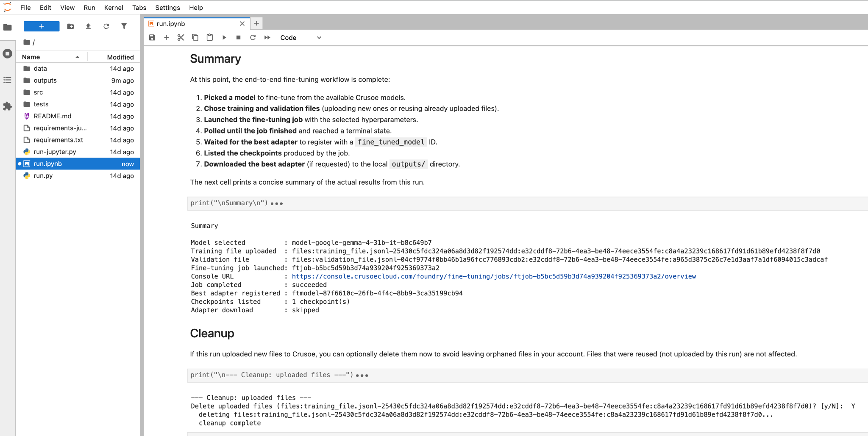Open the Code cell type dropdown

pos(300,38)
